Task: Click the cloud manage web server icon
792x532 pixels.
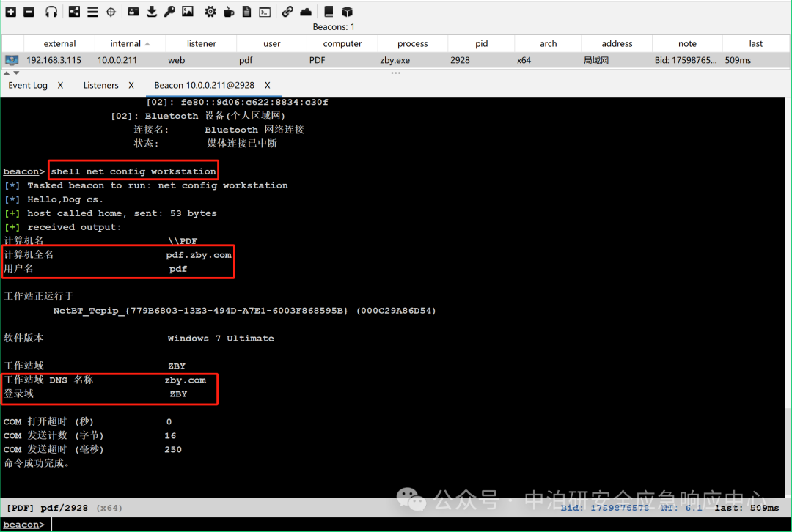Action: [306, 11]
